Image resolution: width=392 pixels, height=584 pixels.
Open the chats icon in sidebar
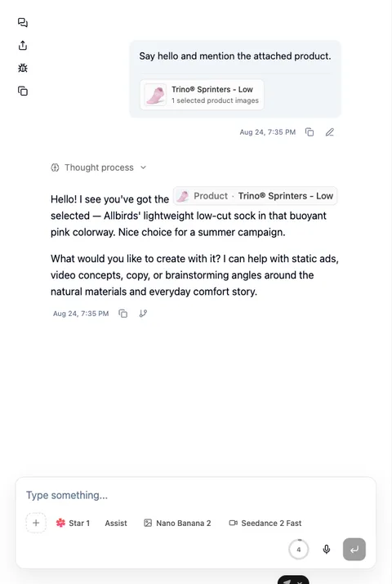click(x=23, y=23)
